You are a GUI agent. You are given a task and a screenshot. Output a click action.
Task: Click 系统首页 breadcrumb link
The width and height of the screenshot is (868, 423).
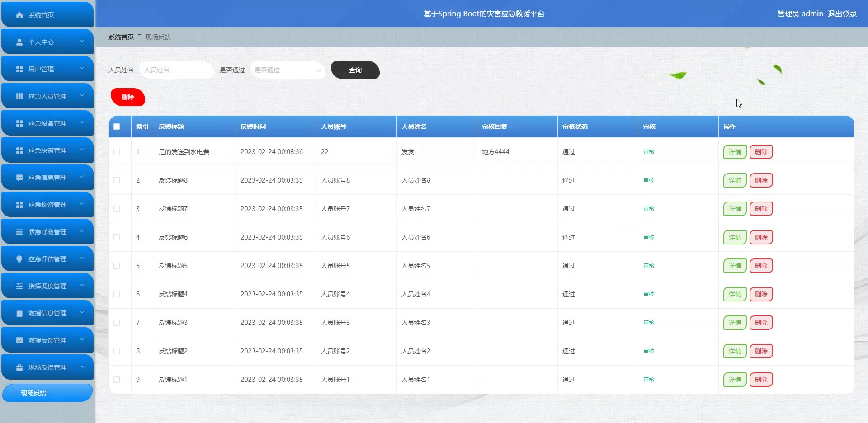(121, 37)
